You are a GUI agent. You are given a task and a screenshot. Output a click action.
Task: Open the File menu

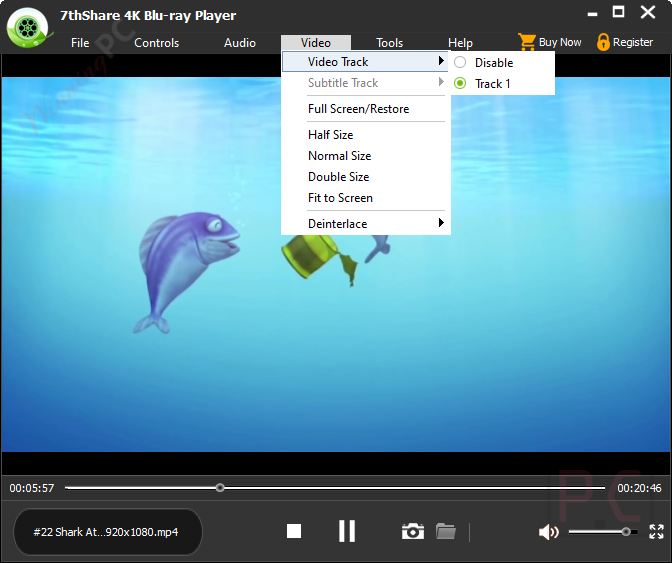[80, 43]
